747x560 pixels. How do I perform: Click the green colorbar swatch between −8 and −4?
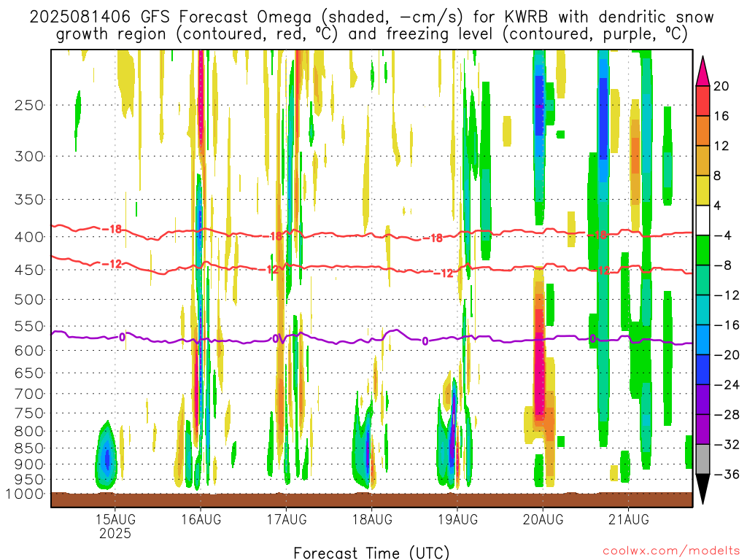click(x=703, y=251)
